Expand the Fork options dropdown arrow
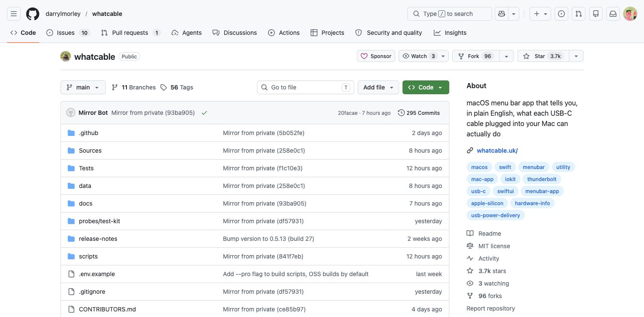The height and width of the screenshot is (317, 644). click(506, 56)
